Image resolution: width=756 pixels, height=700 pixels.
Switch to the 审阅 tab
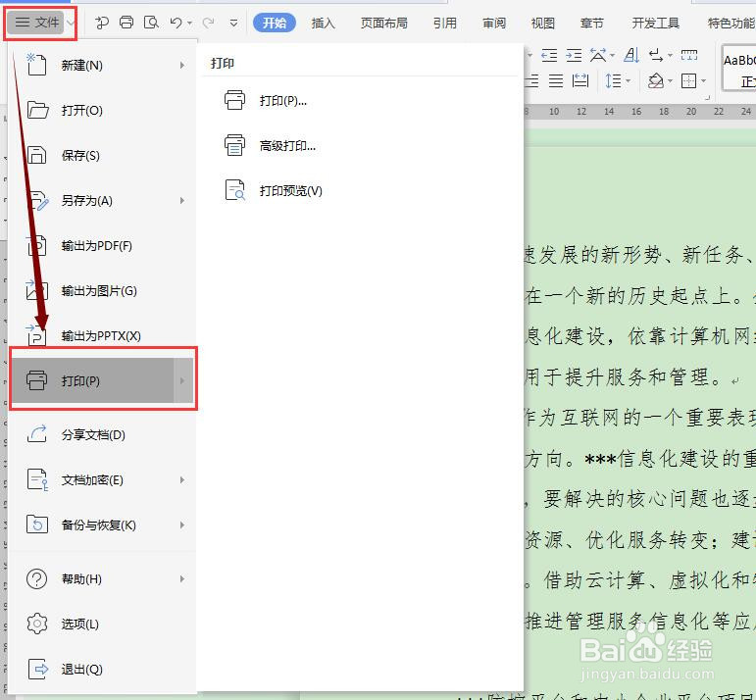(x=494, y=23)
